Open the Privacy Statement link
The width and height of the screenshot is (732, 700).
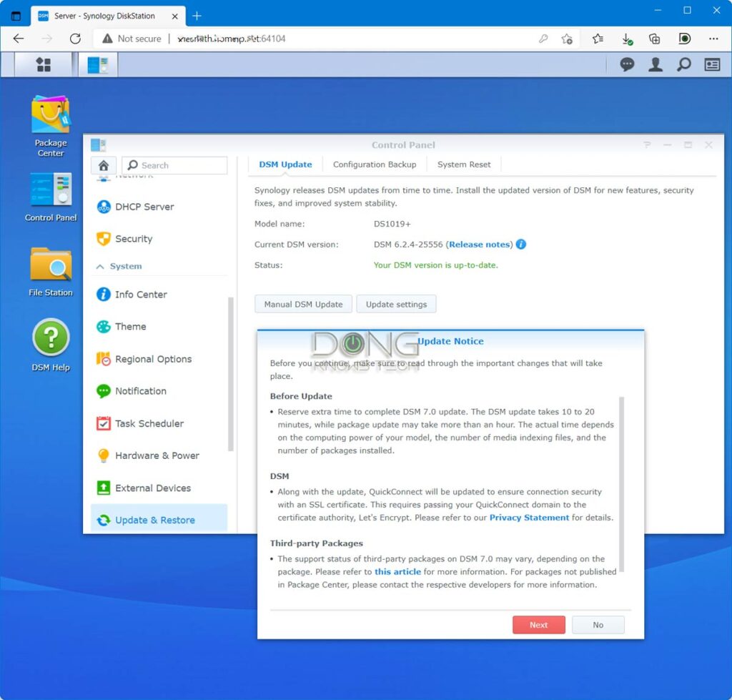[x=529, y=518]
